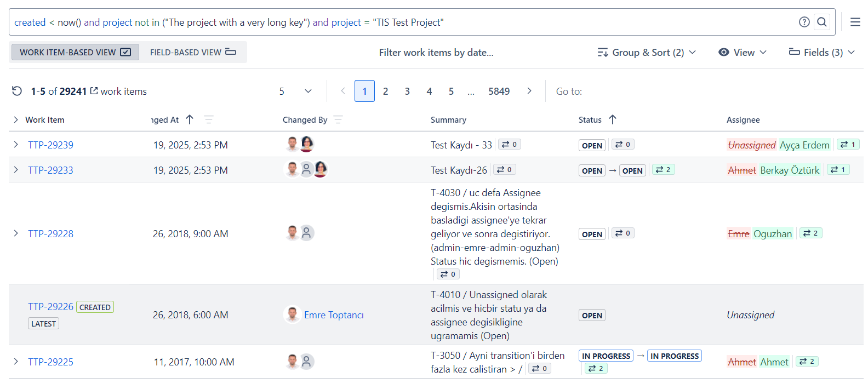
Task: Open work item TTP-29239 link
Action: click(x=50, y=145)
